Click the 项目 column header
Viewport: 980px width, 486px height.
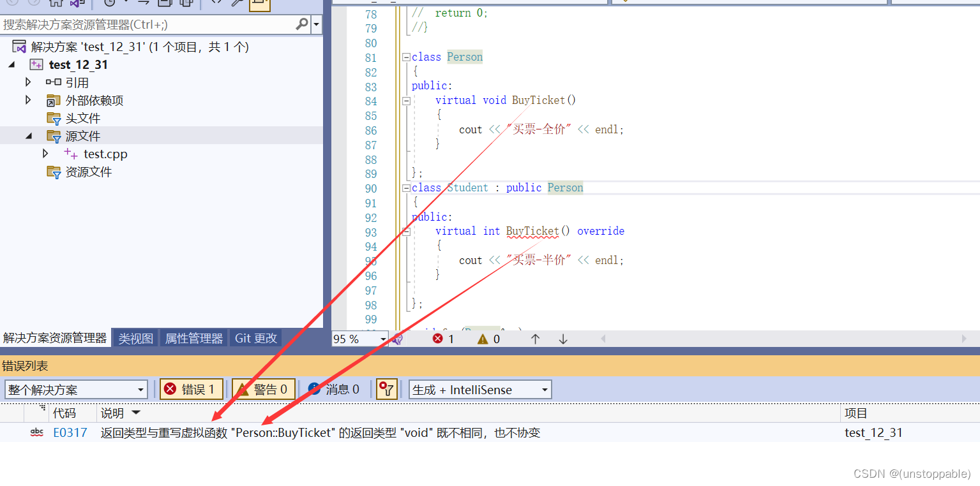[x=856, y=413]
